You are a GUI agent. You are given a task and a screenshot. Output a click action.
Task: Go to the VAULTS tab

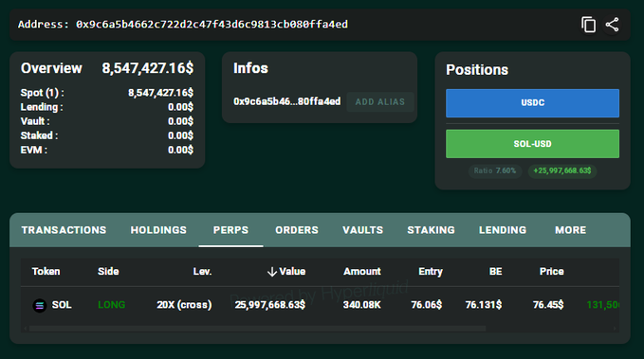coord(362,230)
